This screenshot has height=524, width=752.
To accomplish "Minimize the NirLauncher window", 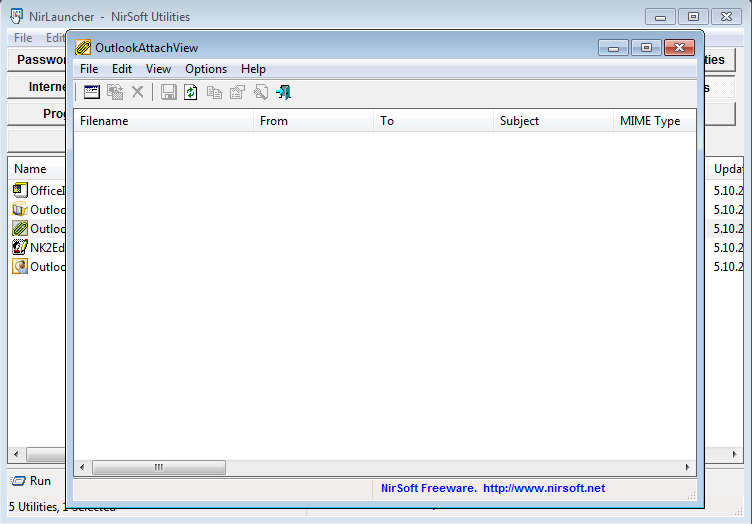I will click(660, 17).
